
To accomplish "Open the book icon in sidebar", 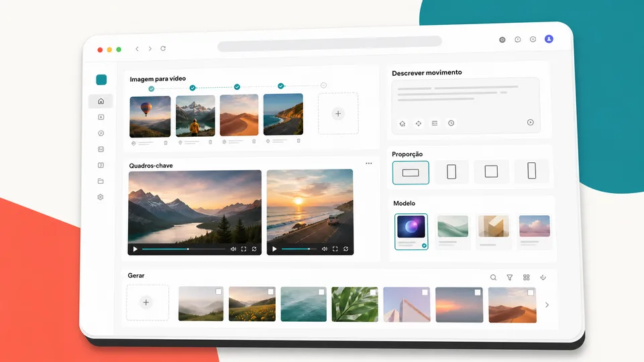I will 101,165.
